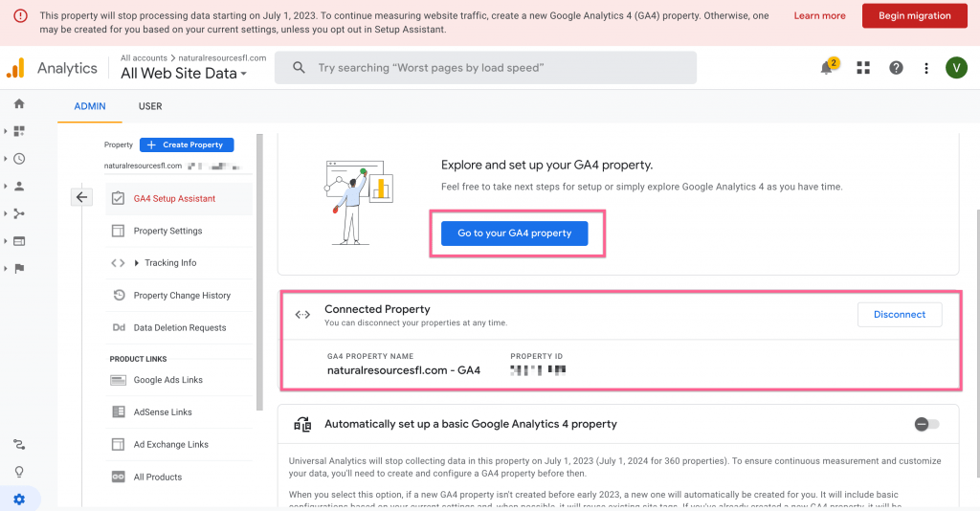Click the Data Deletion Requests Dd icon
Viewport: 980px width, 511px height.
point(118,327)
